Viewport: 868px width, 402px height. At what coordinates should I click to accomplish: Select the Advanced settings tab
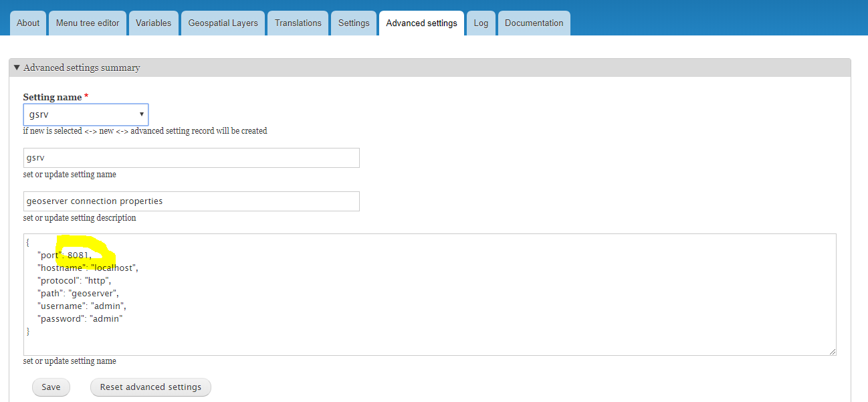421,23
